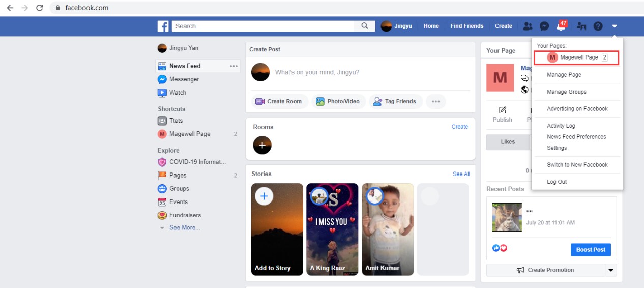Open Activity Log from dropdown
The width and height of the screenshot is (644, 288).
pos(561,126)
